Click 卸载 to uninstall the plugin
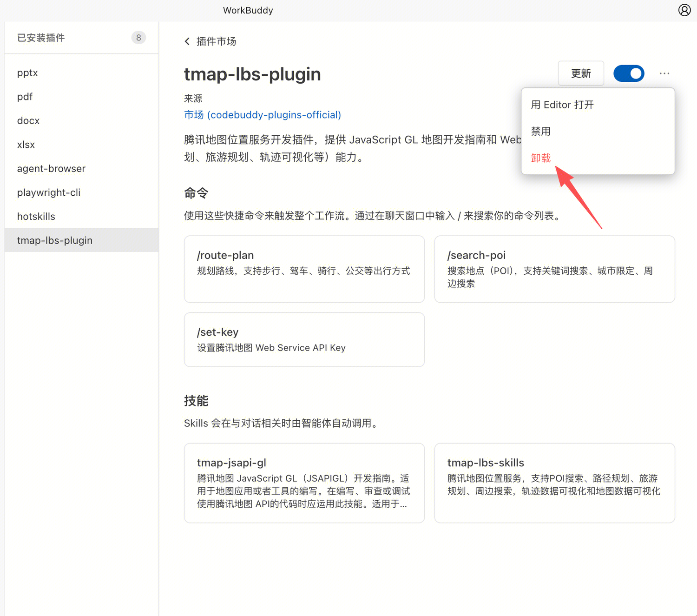Image resolution: width=697 pixels, height=616 pixels. pos(541,158)
